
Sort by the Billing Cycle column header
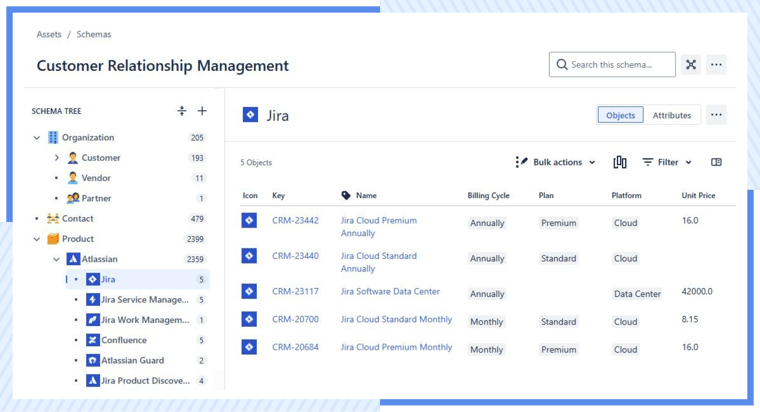(488, 195)
